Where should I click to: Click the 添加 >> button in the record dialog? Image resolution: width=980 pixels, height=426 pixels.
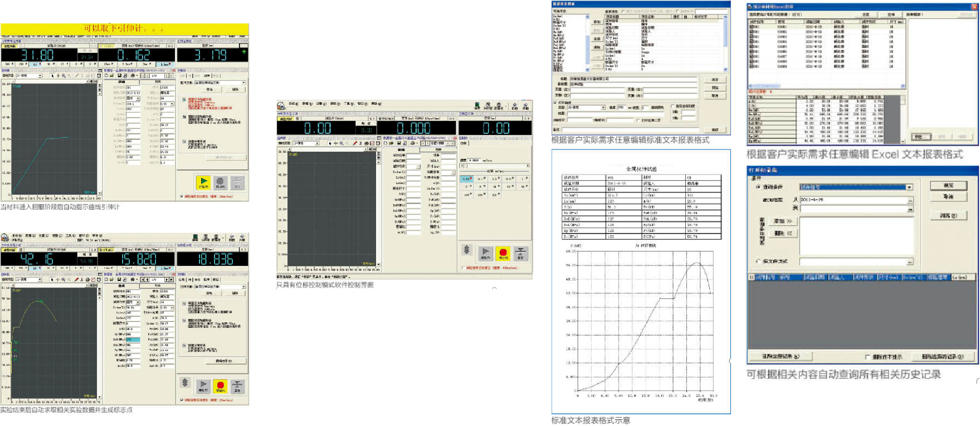point(783,221)
